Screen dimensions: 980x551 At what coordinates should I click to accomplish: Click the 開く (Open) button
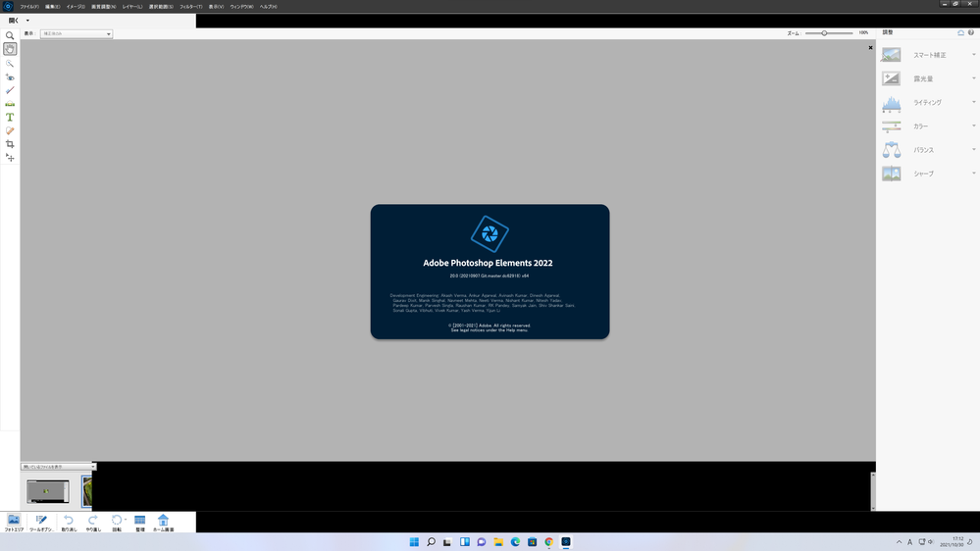(13, 21)
